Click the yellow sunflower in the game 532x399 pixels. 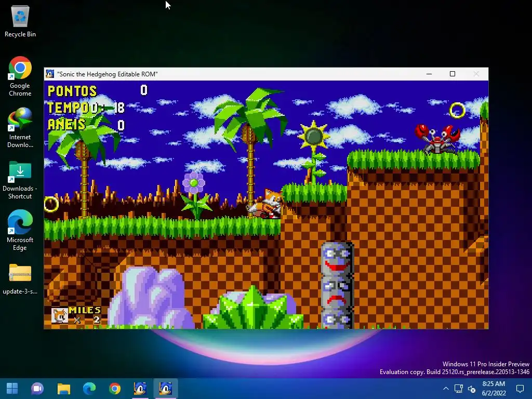pyautogui.click(x=313, y=136)
